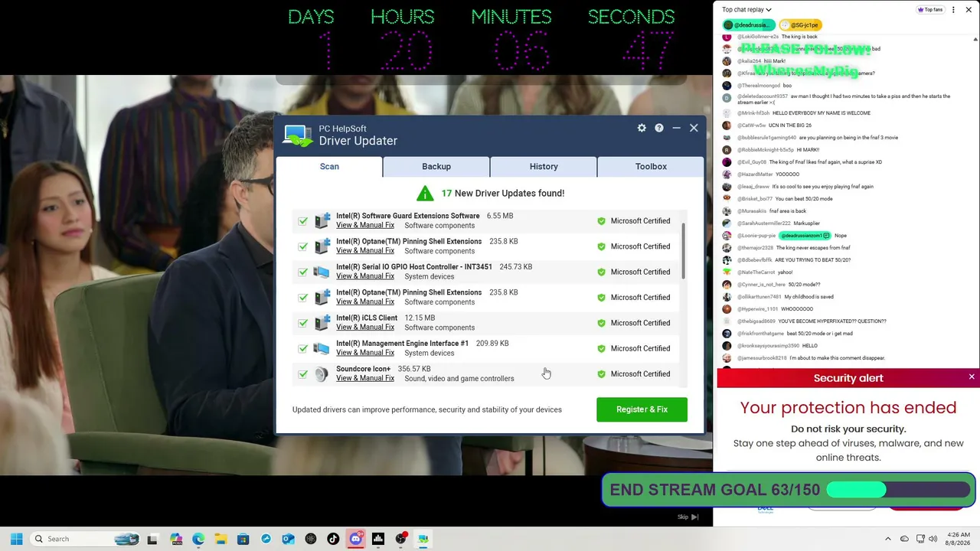Click username @bubblesrule1gaming640 in chat
Image resolution: width=980 pixels, height=551 pixels.
point(766,138)
